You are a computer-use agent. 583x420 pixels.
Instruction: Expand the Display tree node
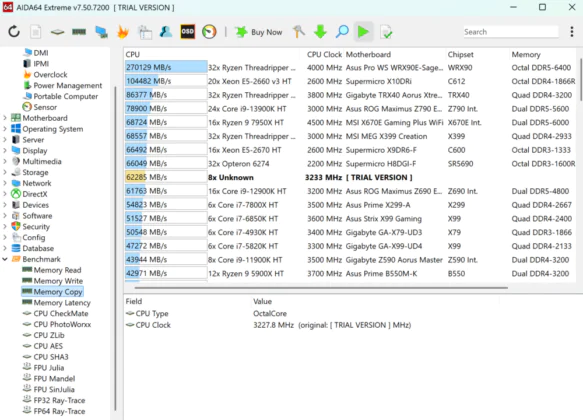5,151
